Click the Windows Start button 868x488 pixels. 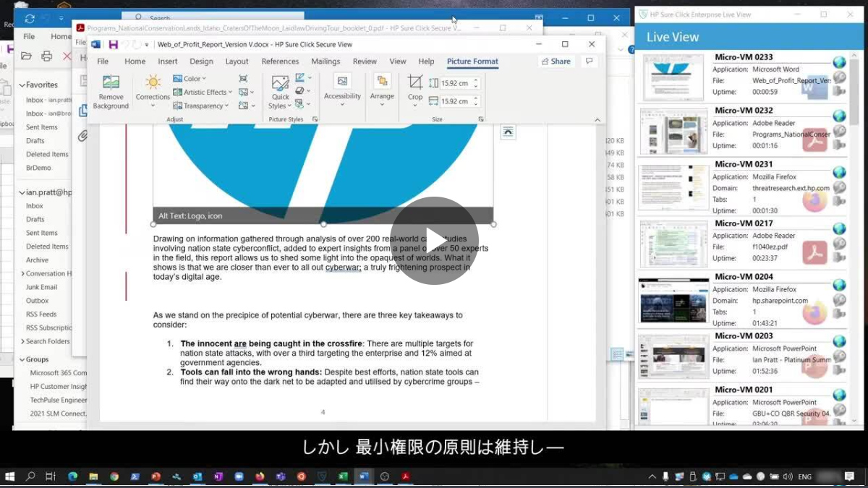(10, 476)
